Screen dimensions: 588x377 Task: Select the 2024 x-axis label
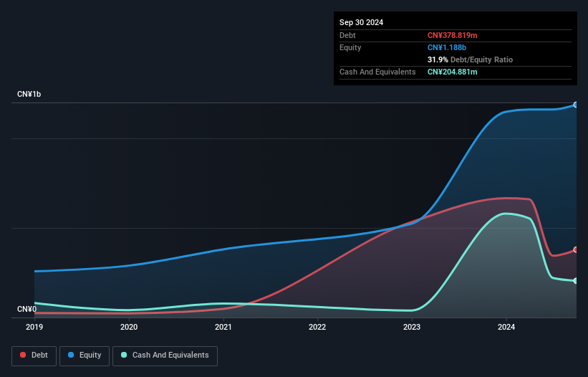[506, 327]
